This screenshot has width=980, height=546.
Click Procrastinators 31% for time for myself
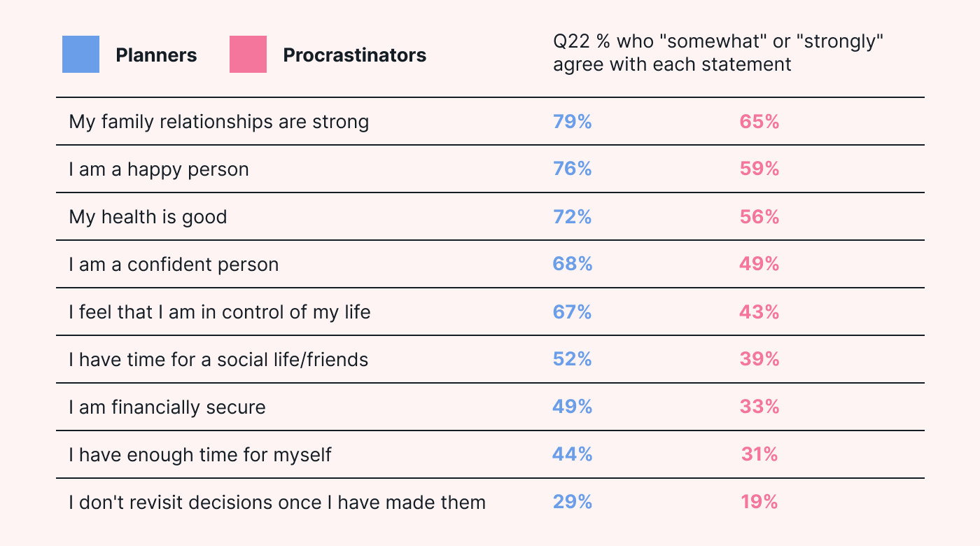pyautogui.click(x=759, y=455)
